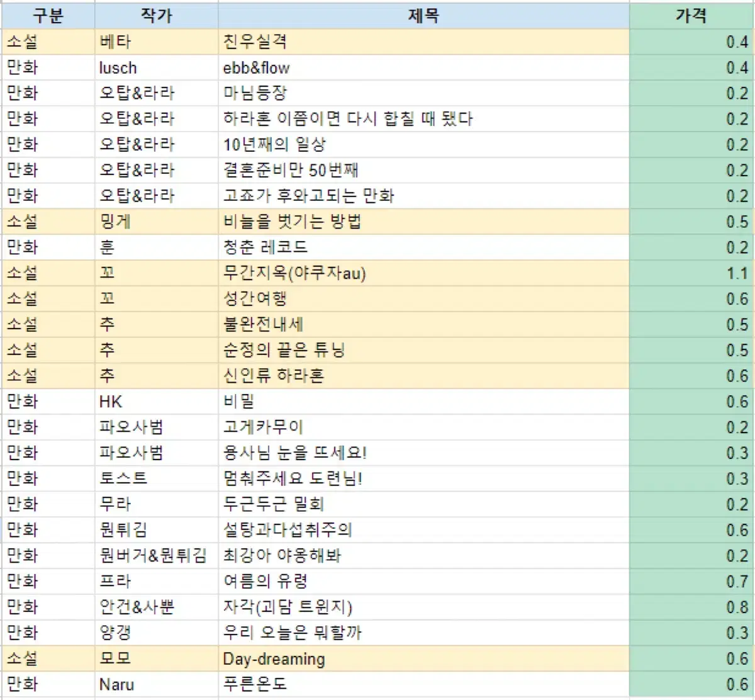
Task: Click the author cell 훈
Action: click(x=156, y=247)
